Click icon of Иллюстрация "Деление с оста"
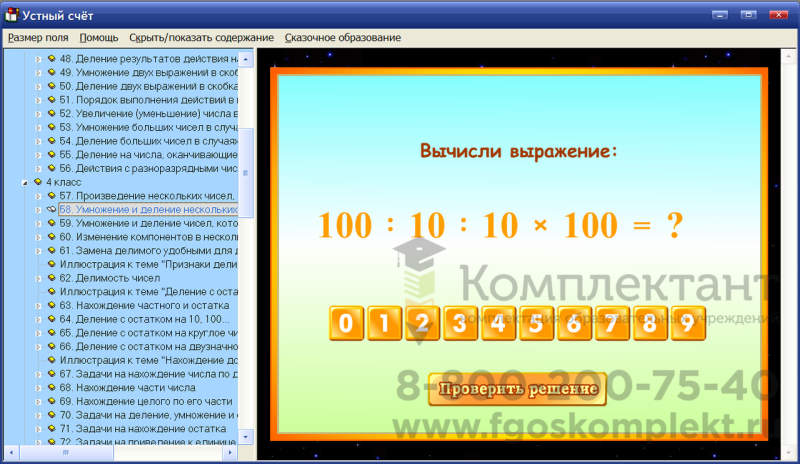The height and width of the screenshot is (464, 800). (52, 291)
